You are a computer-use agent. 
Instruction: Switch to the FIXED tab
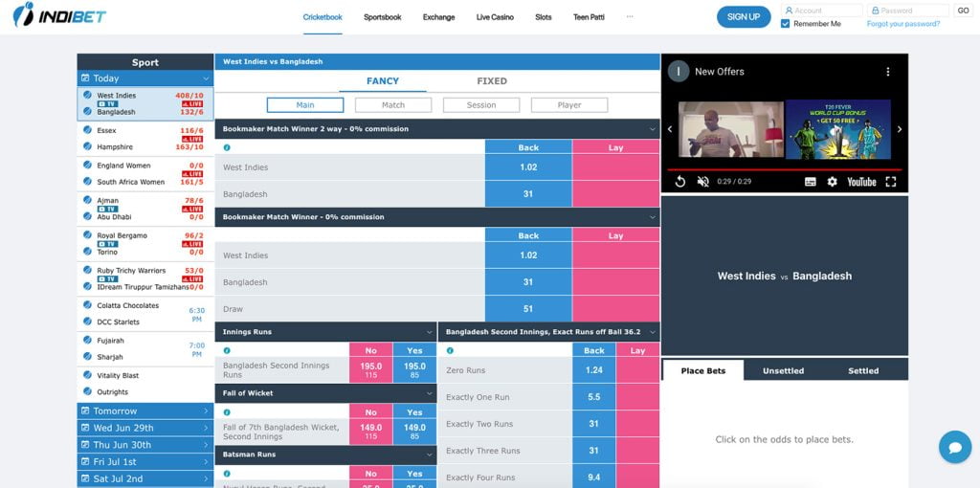[x=492, y=81]
